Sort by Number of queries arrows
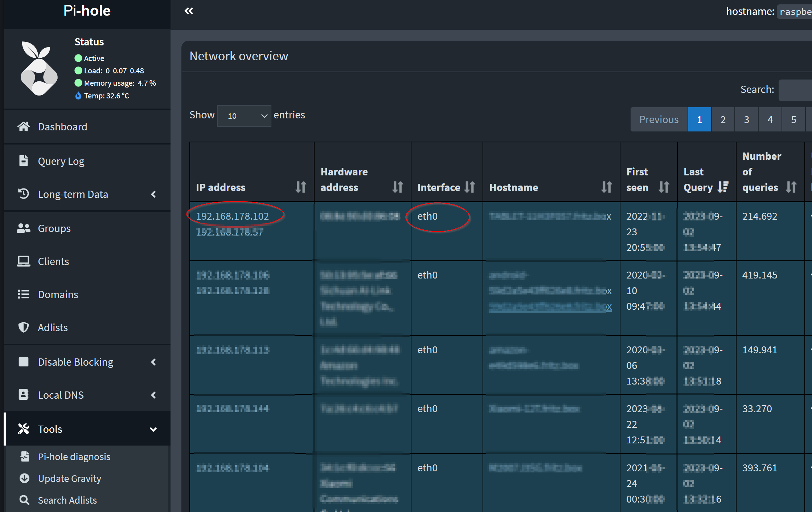 pos(791,187)
